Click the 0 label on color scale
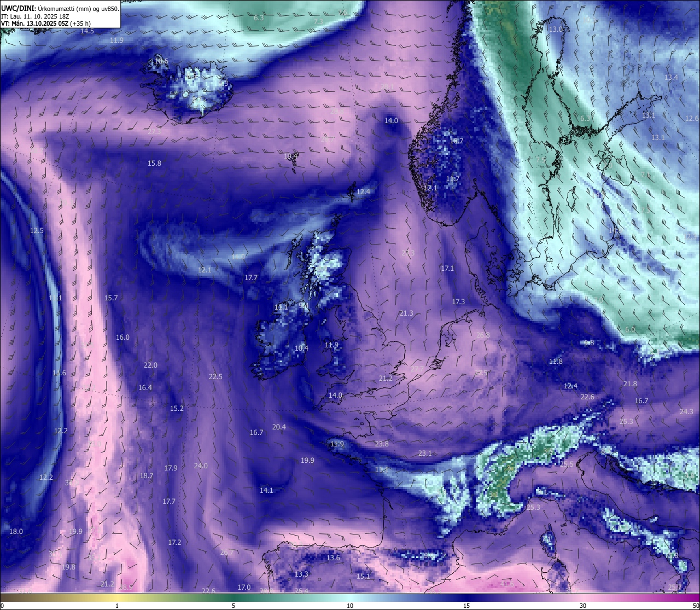 pyautogui.click(x=2, y=606)
